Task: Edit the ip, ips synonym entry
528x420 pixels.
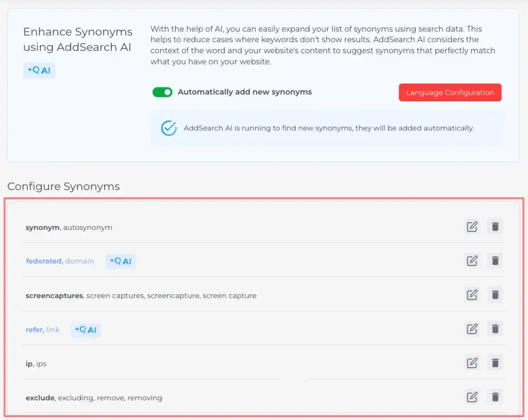Action: [x=472, y=363]
